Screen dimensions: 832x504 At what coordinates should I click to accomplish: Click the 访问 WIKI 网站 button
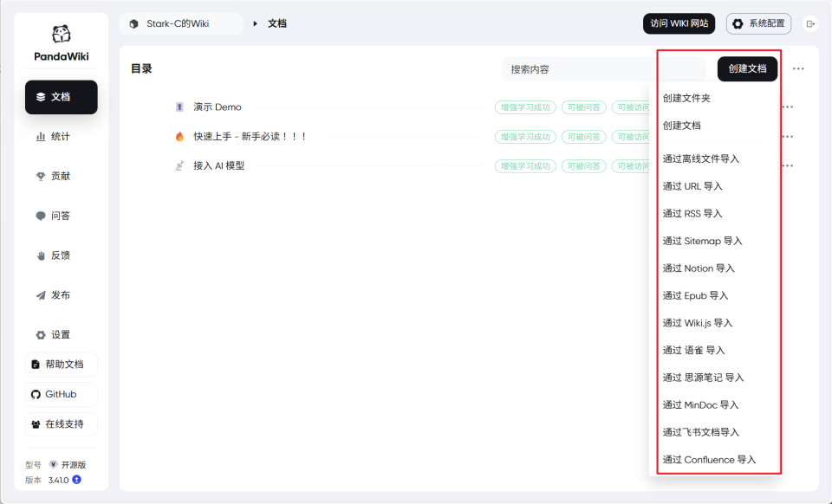(679, 24)
